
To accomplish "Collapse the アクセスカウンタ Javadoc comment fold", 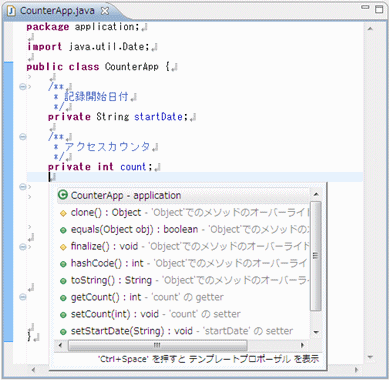I will 23,137.
